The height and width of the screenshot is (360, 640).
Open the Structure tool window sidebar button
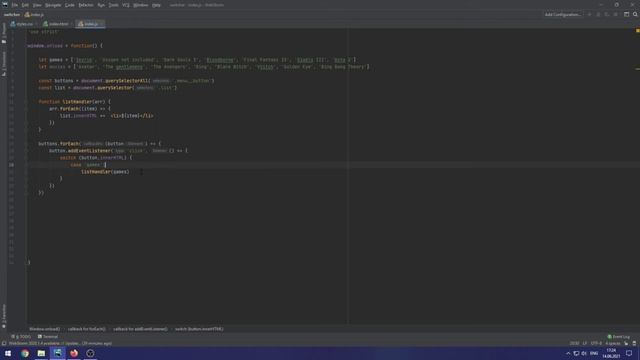[x=4, y=64]
